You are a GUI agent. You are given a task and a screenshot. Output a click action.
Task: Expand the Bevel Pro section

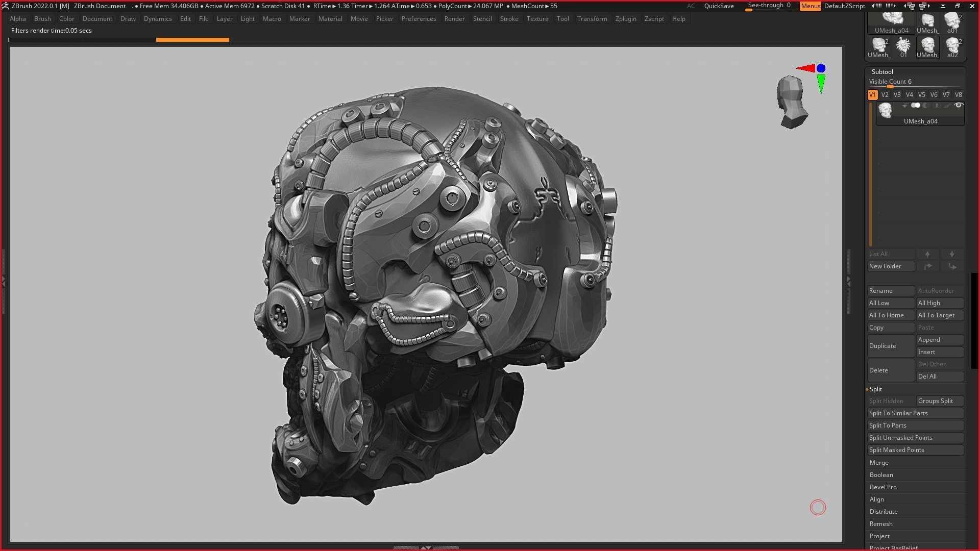click(x=883, y=487)
